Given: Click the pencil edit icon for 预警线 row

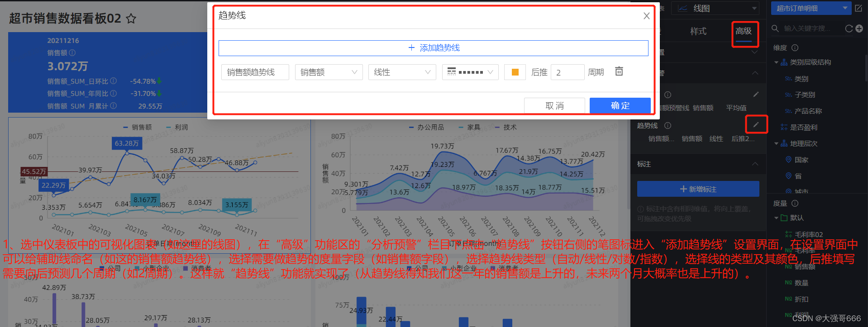Looking at the screenshot, I should click(756, 94).
